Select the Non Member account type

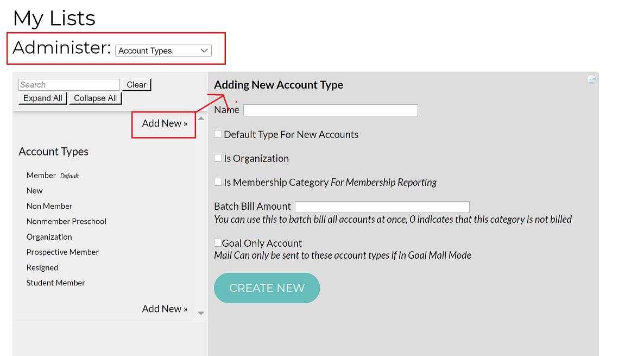49,206
